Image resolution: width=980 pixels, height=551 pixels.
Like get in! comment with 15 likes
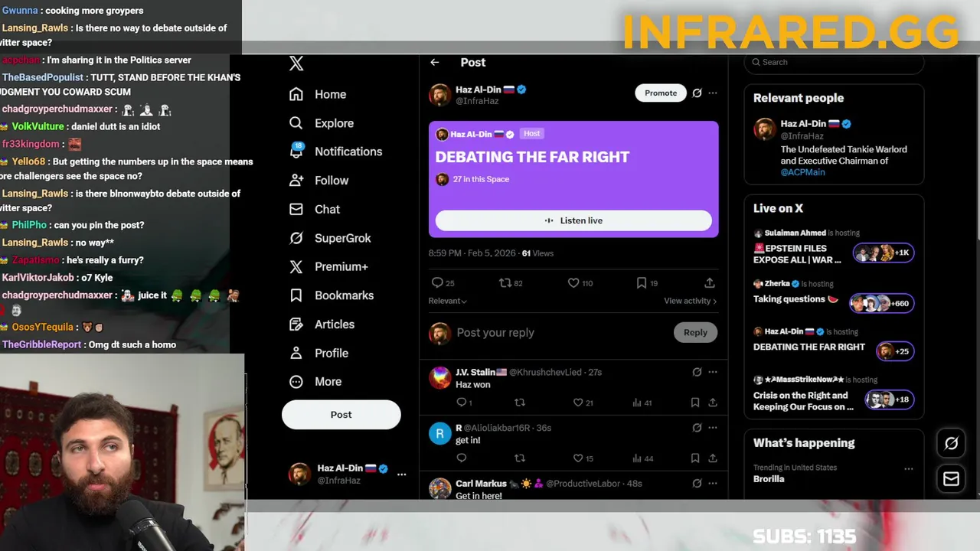[583, 458]
